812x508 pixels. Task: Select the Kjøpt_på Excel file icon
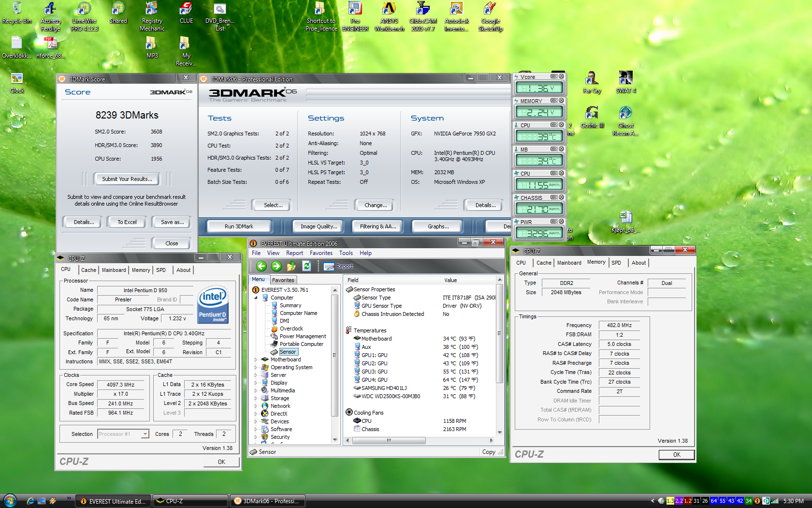tap(625, 222)
